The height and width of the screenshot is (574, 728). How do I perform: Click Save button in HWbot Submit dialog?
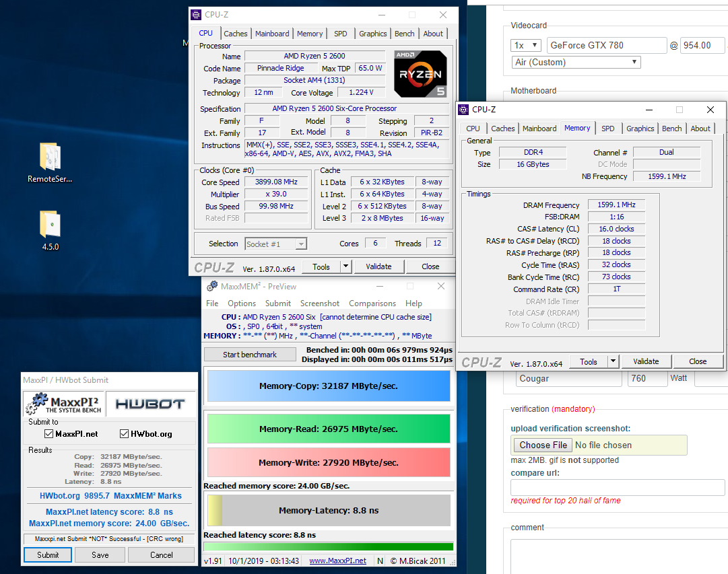pyautogui.click(x=100, y=555)
